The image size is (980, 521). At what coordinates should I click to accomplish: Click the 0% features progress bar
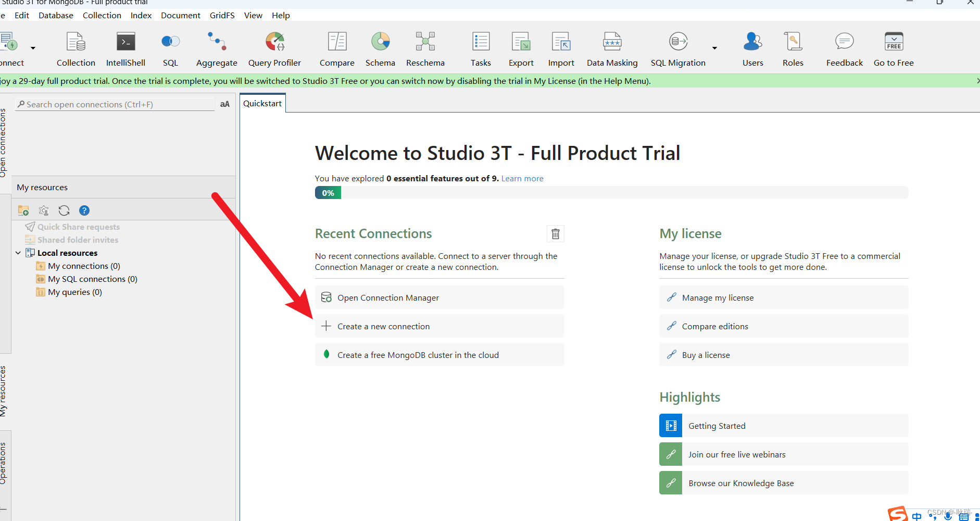(611, 193)
